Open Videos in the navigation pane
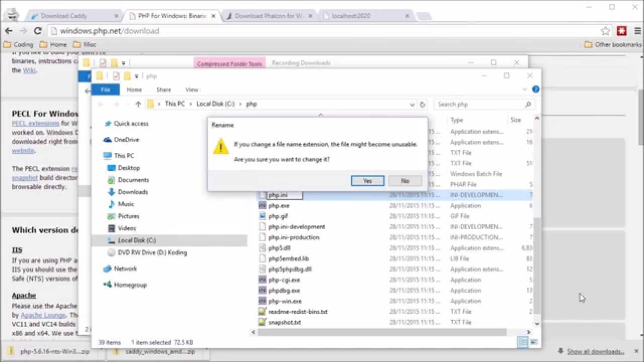Image resolution: width=644 pixels, height=362 pixels. [x=126, y=228]
